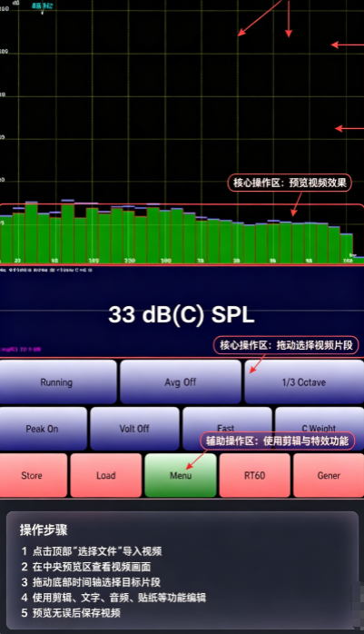The width and height of the screenshot is (364, 634).
Task: Click step 5 text 预览无误后保存视频
Action: [71, 612]
